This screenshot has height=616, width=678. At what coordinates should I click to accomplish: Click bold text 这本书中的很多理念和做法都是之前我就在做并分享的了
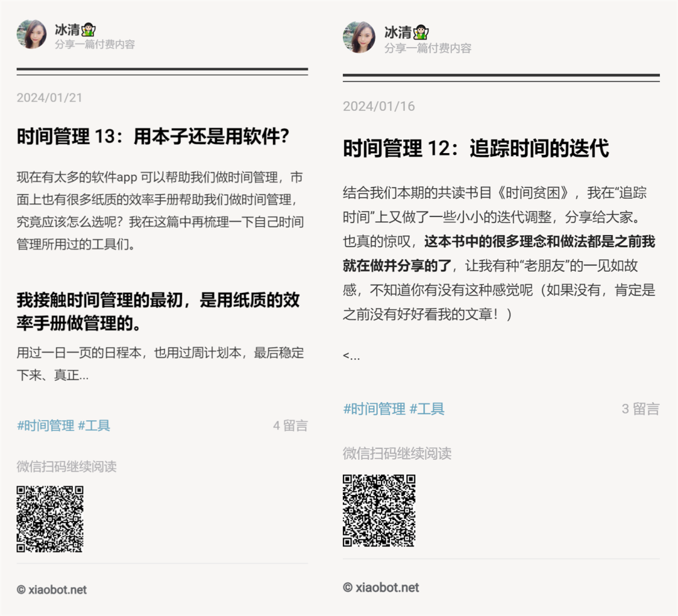(499, 253)
